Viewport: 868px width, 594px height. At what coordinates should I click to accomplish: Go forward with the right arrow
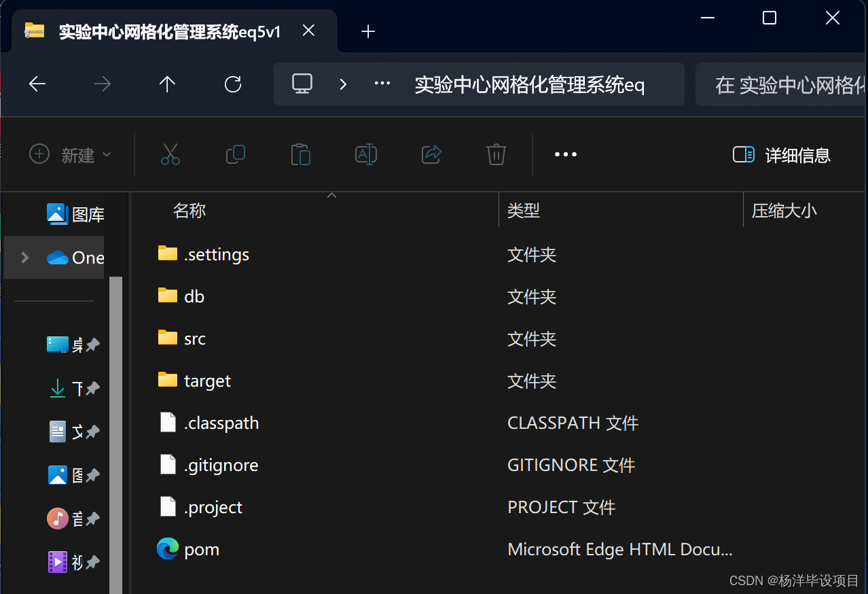click(x=103, y=84)
